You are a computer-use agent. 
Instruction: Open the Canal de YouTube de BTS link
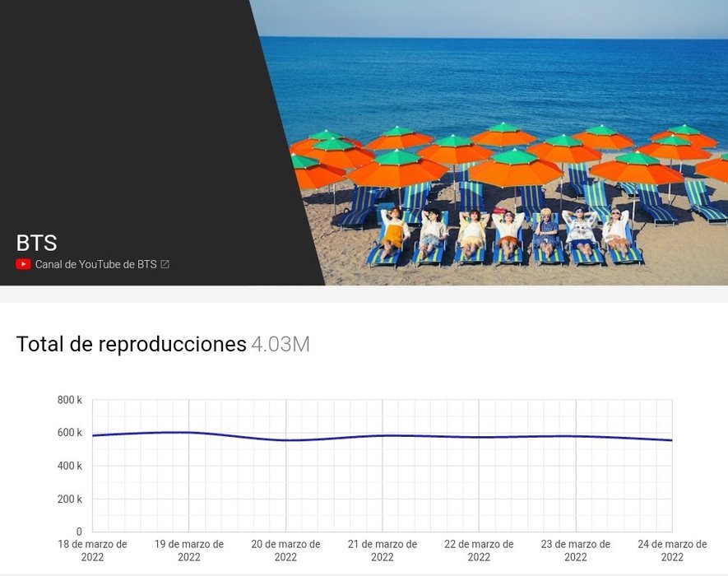coord(95,264)
